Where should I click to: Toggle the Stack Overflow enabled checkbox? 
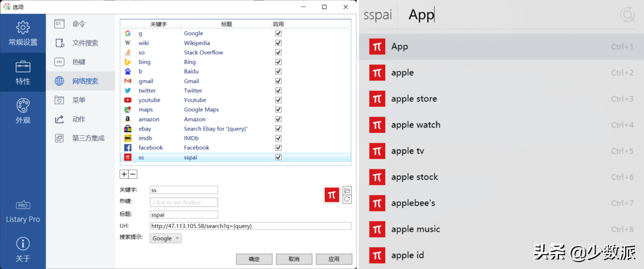pyautogui.click(x=278, y=52)
